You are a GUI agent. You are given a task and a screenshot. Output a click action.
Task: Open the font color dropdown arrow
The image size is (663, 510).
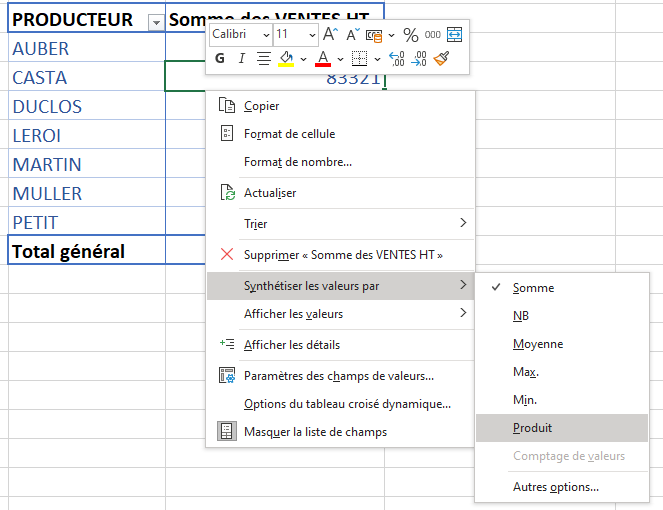click(339, 59)
